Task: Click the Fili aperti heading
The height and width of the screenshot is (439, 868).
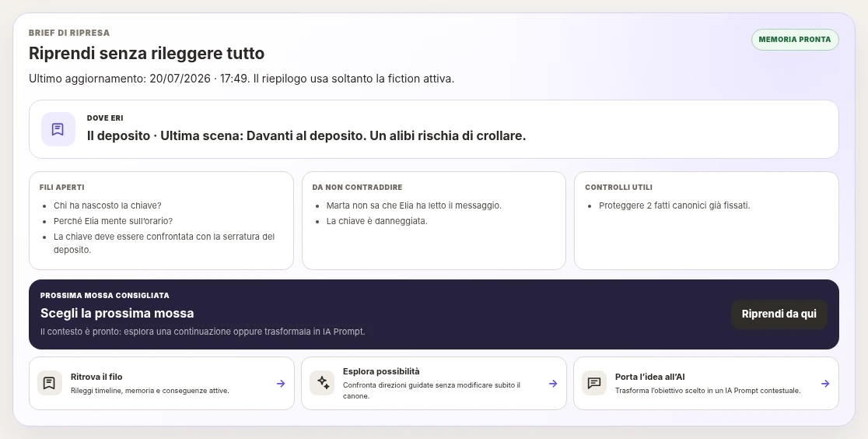Action: pos(62,188)
